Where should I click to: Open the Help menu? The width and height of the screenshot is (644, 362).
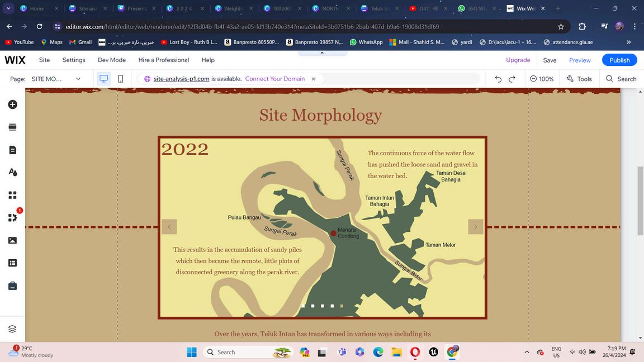[x=208, y=60]
